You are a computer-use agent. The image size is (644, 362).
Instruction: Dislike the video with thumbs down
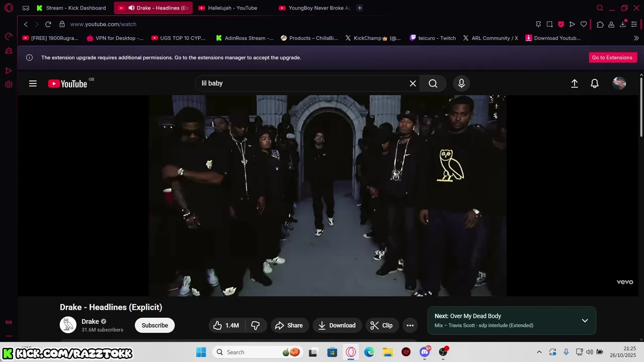point(256,325)
